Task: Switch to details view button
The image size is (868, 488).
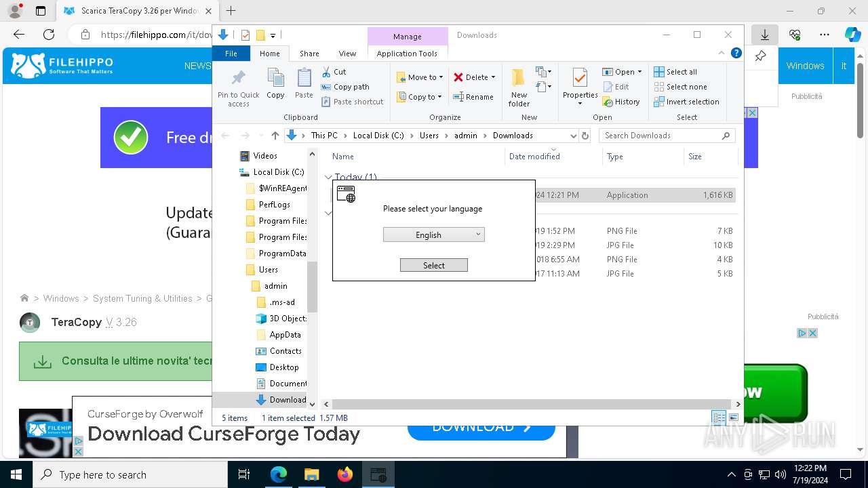Action: tap(719, 418)
